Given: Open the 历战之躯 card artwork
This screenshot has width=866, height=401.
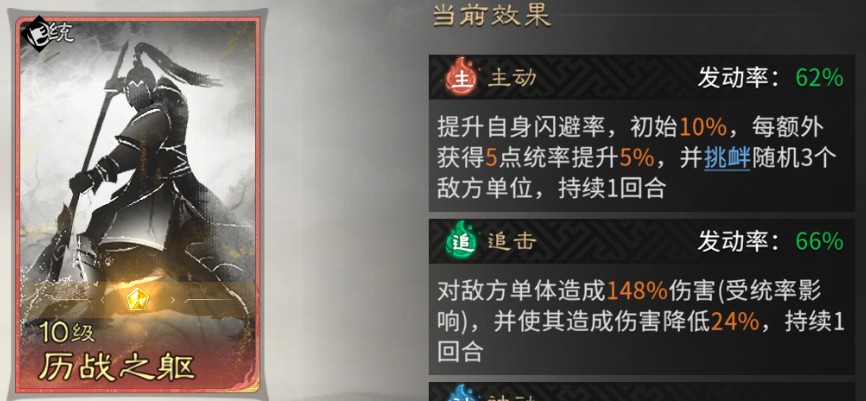Looking at the screenshot, I should 138,204.
